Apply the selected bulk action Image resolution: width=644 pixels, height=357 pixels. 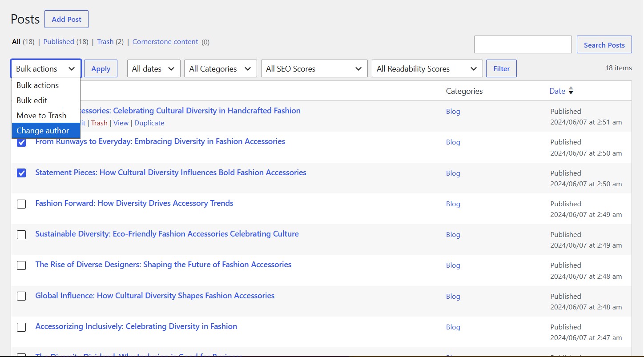(101, 68)
